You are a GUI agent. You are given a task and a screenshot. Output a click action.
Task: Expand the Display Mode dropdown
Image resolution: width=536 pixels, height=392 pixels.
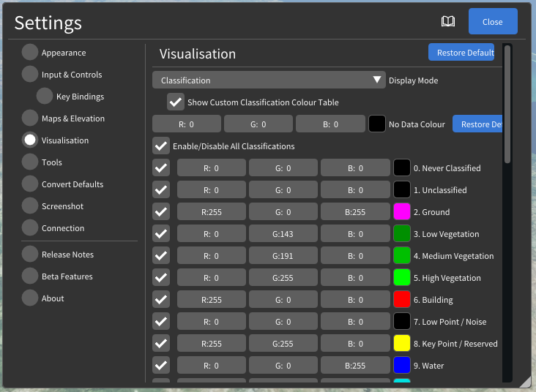(x=268, y=80)
